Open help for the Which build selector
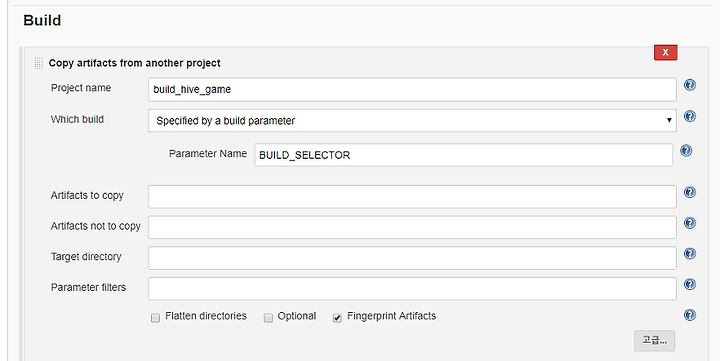The height and width of the screenshot is (361, 720). click(690, 116)
